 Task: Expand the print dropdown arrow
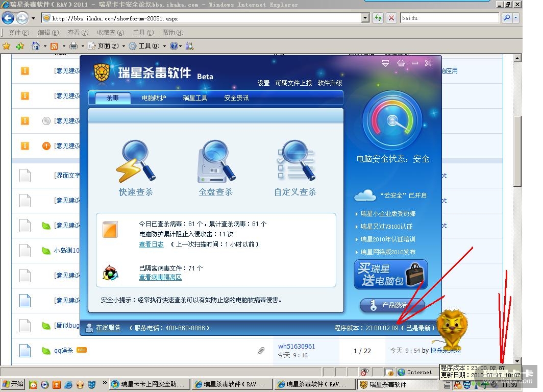click(x=83, y=46)
